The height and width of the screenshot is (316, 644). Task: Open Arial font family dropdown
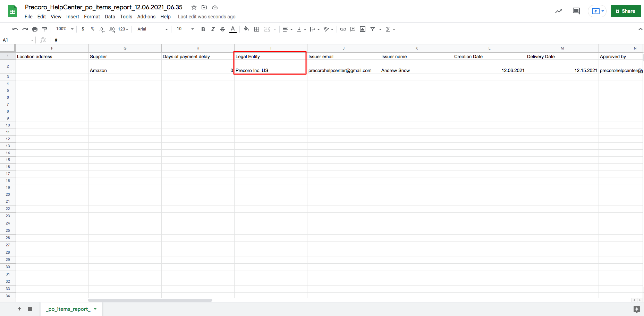point(153,29)
